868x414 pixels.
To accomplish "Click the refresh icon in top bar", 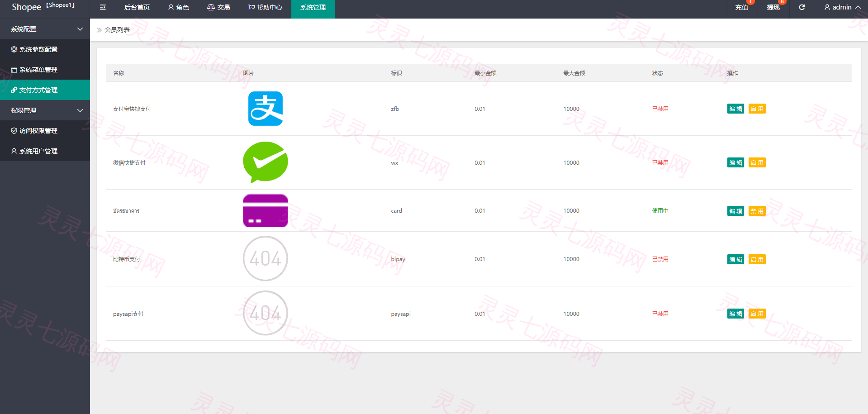I will [802, 7].
